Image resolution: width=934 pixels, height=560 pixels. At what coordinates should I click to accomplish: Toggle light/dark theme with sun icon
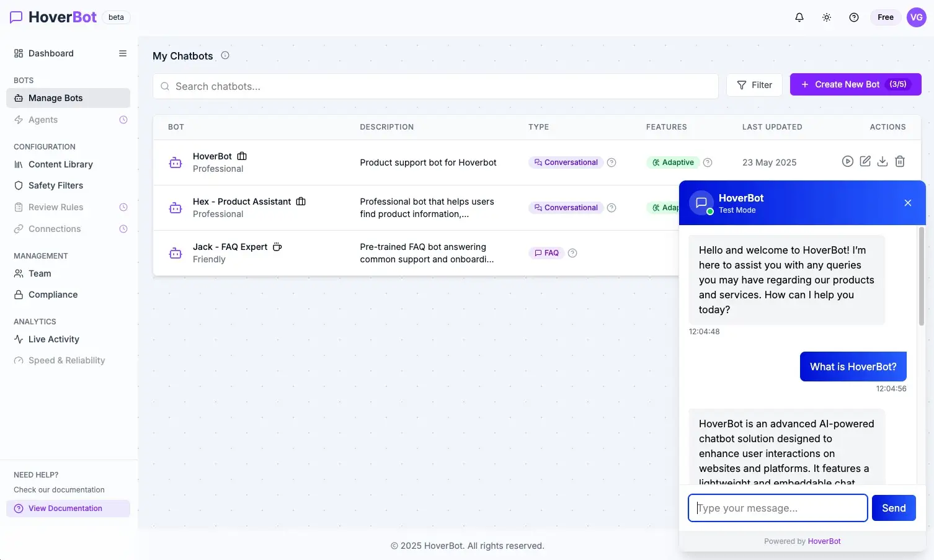[826, 17]
